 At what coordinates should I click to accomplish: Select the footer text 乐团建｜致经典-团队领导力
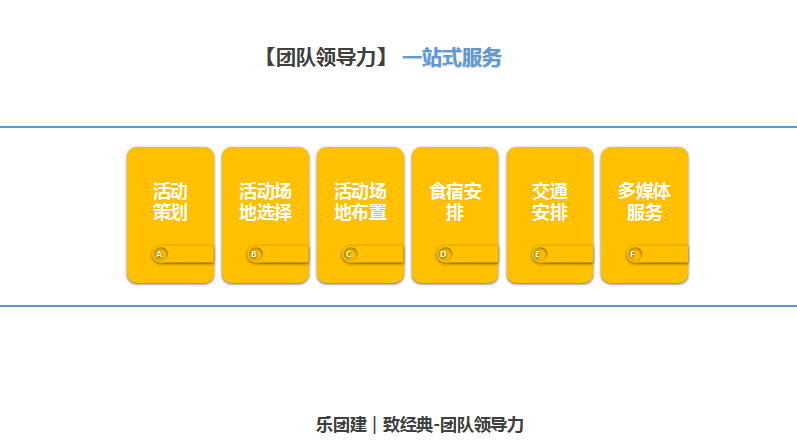point(419,424)
